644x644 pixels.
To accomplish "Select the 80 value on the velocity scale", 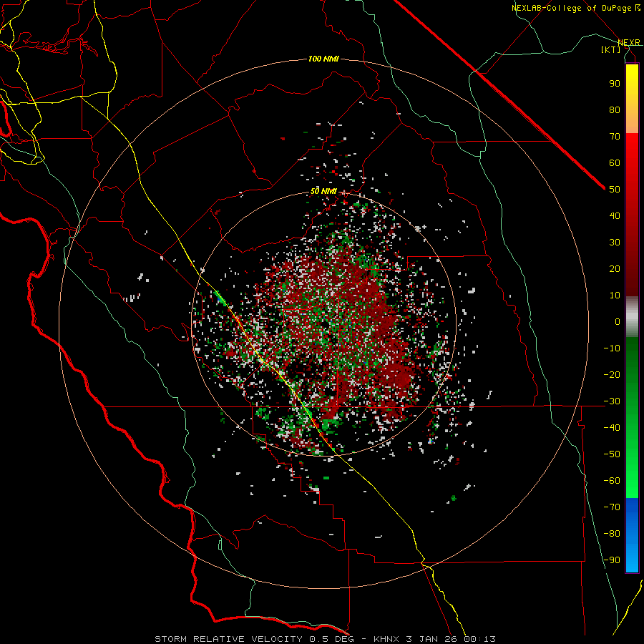I will pos(615,109).
